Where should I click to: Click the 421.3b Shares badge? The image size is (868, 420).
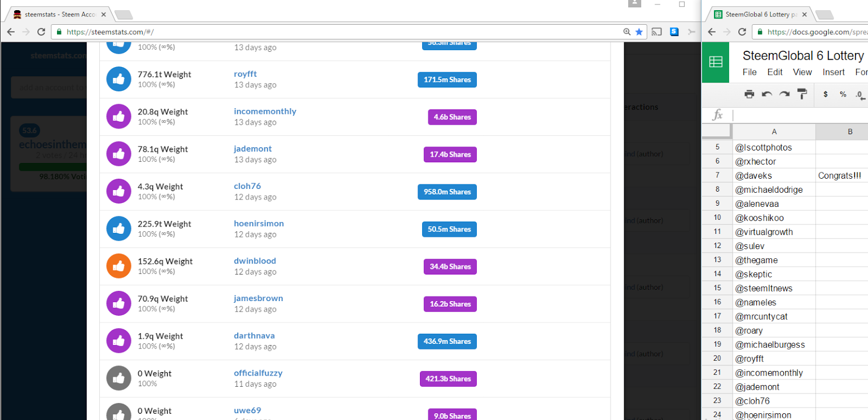point(448,379)
